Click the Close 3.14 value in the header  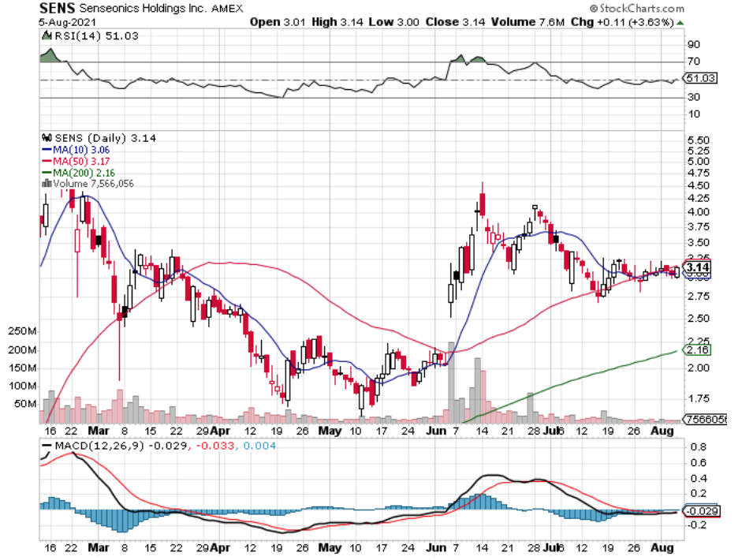pyautogui.click(x=455, y=22)
